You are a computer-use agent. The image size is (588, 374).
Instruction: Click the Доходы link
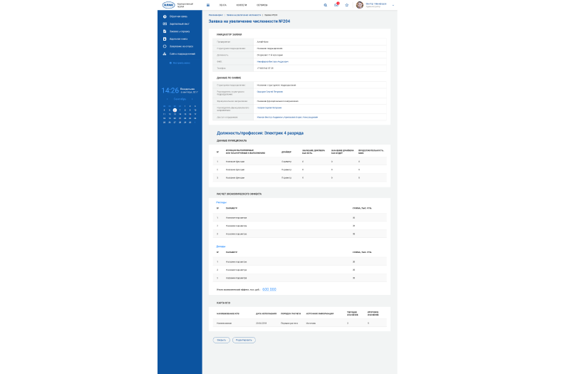[x=221, y=246]
